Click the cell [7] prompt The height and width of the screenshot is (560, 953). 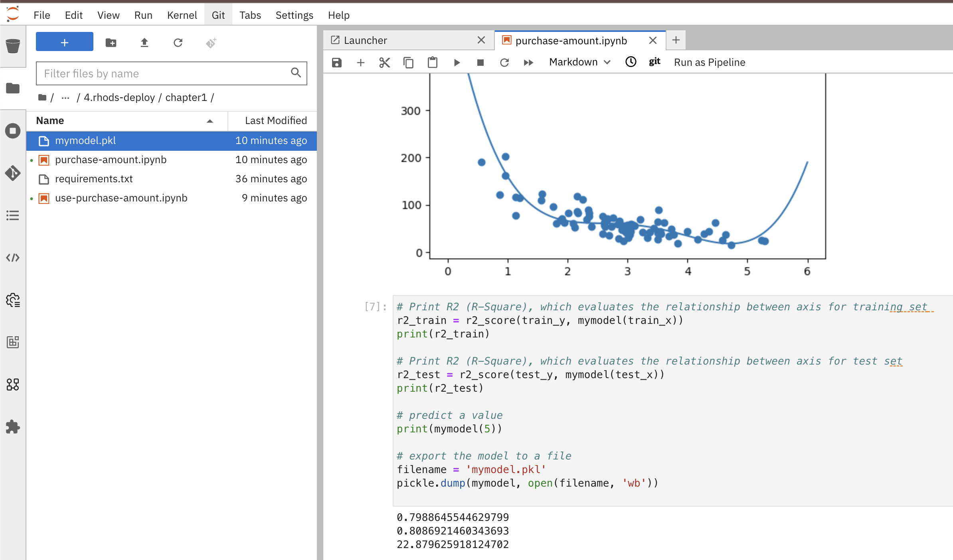pos(376,307)
